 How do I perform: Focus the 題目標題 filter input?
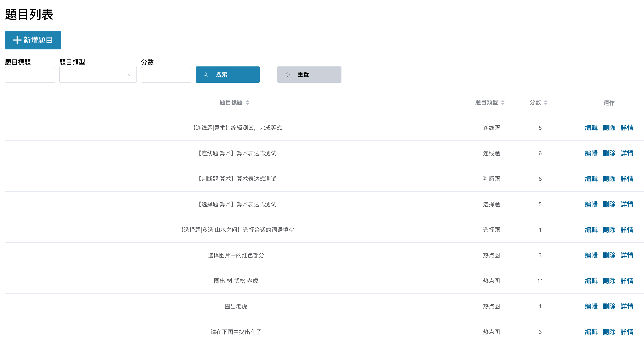pyautogui.click(x=30, y=74)
